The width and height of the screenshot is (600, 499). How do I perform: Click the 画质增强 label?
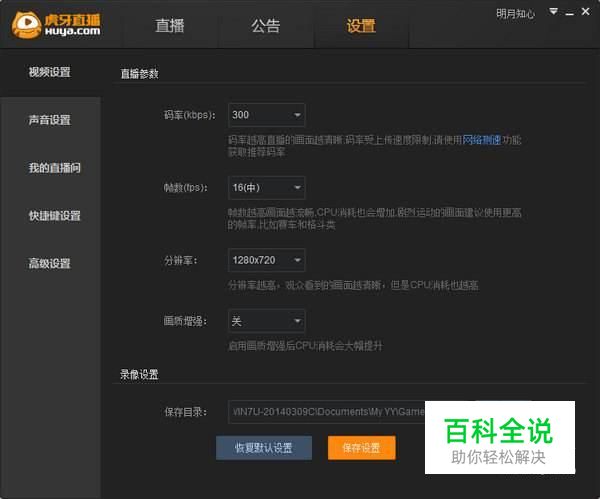tap(186, 321)
